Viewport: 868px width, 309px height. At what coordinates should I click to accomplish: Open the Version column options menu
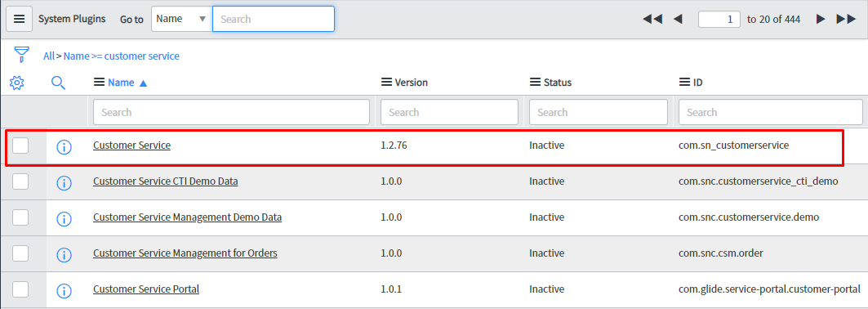[387, 82]
